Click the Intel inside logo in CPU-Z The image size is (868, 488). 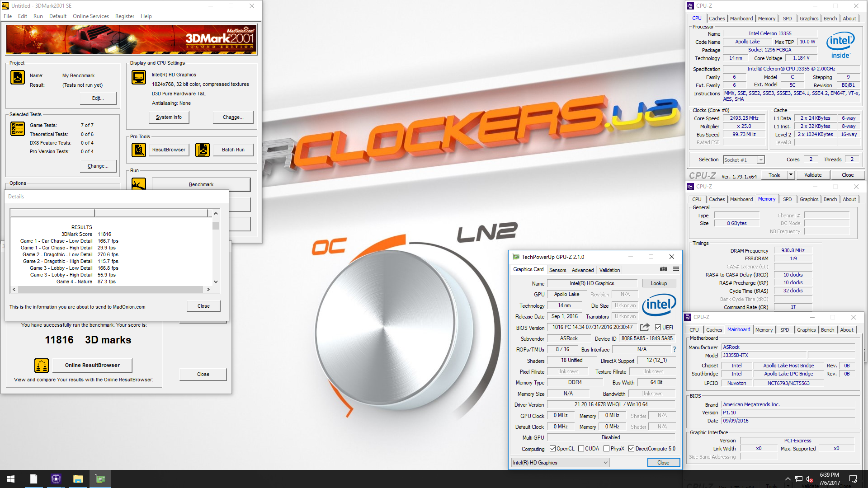840,45
